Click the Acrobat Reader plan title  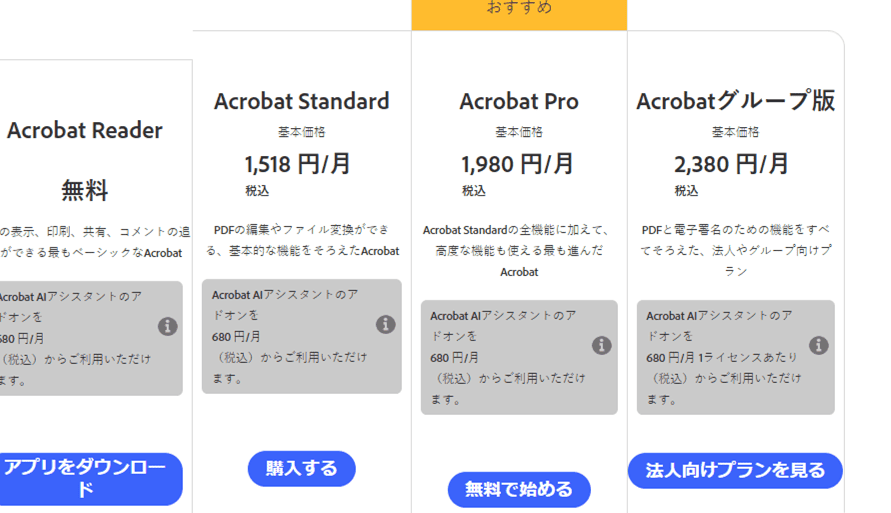(85, 130)
